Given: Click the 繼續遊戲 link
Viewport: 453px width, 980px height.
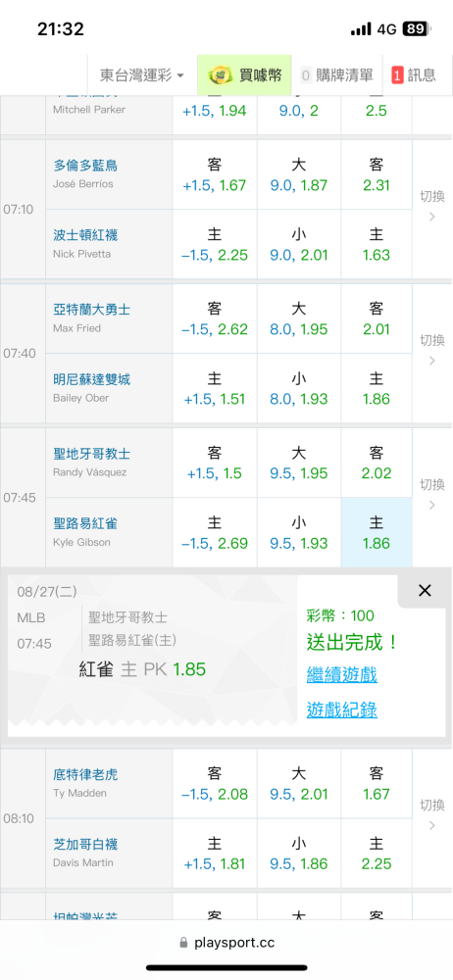Looking at the screenshot, I should tap(341, 675).
